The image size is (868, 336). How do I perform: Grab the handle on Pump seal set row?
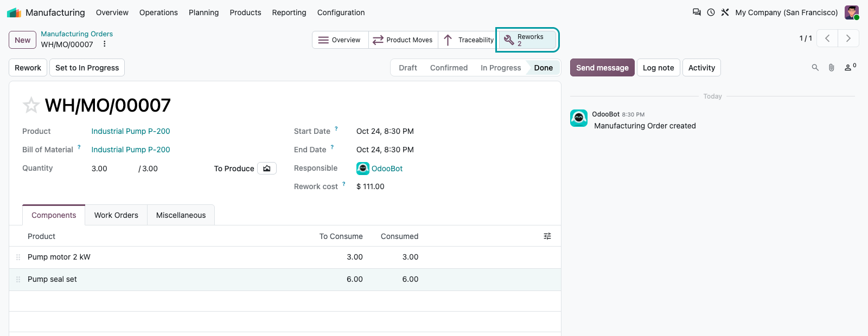[x=18, y=279]
